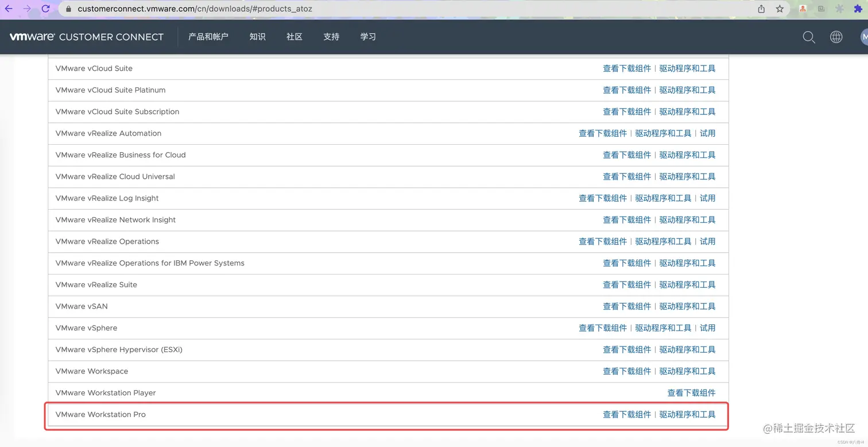Click 试用 for VMware vSphere
Screen dimensions: 868x447
pos(707,328)
